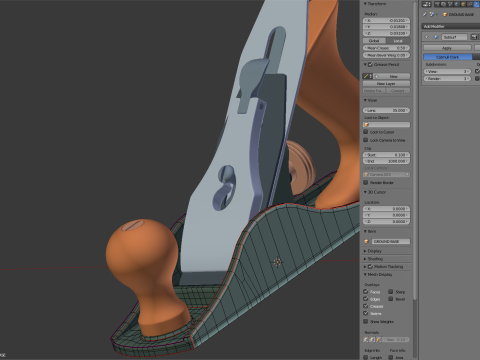
Task: Collapse the Mesh Display panel
Action: [365, 274]
